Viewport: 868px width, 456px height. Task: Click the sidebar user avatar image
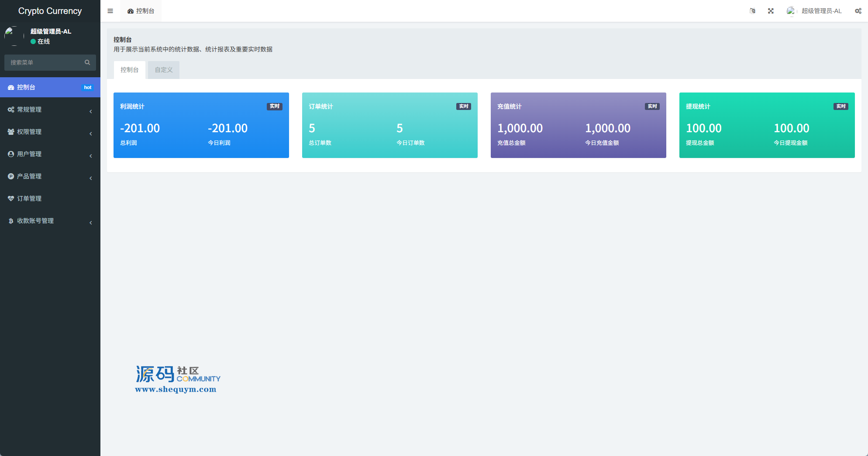[14, 36]
